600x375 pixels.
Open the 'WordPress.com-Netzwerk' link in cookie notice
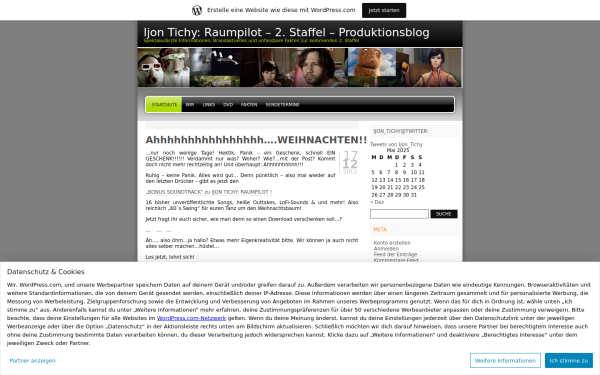tap(191, 318)
